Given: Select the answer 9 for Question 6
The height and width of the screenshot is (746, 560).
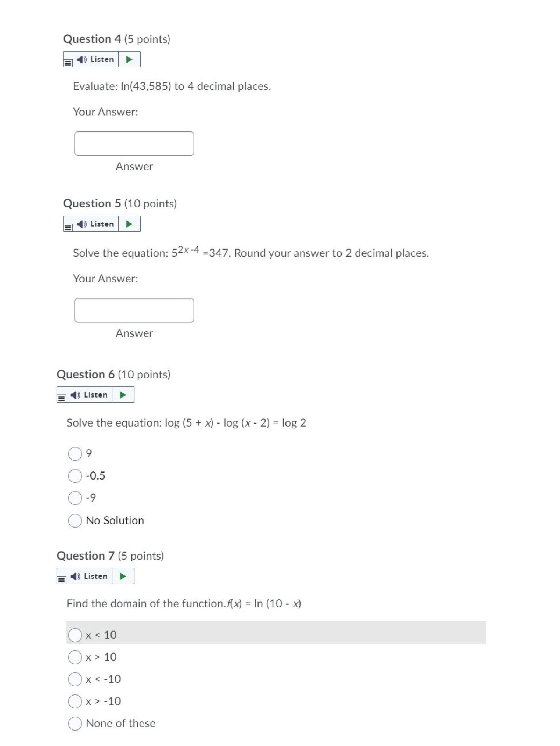Looking at the screenshot, I should pos(75,454).
